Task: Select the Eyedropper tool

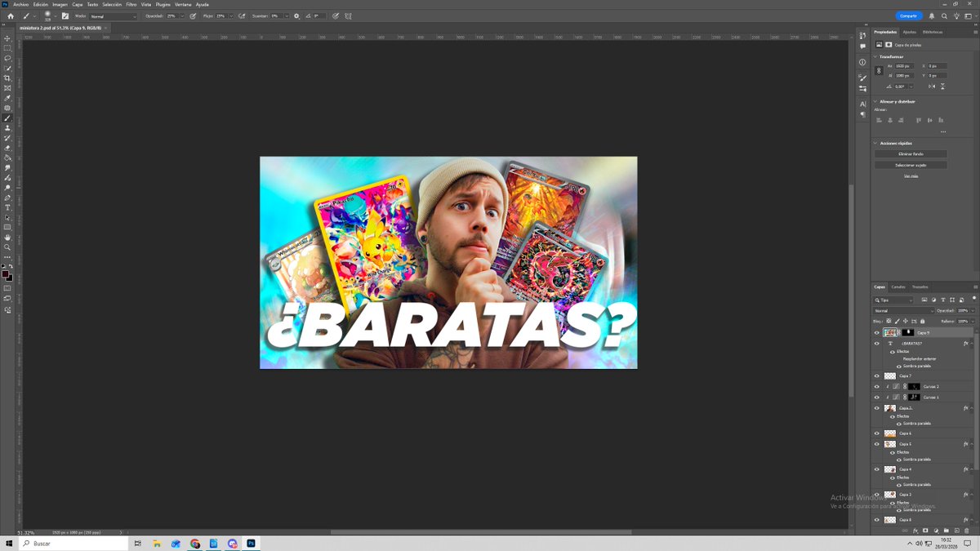Action: coord(7,96)
